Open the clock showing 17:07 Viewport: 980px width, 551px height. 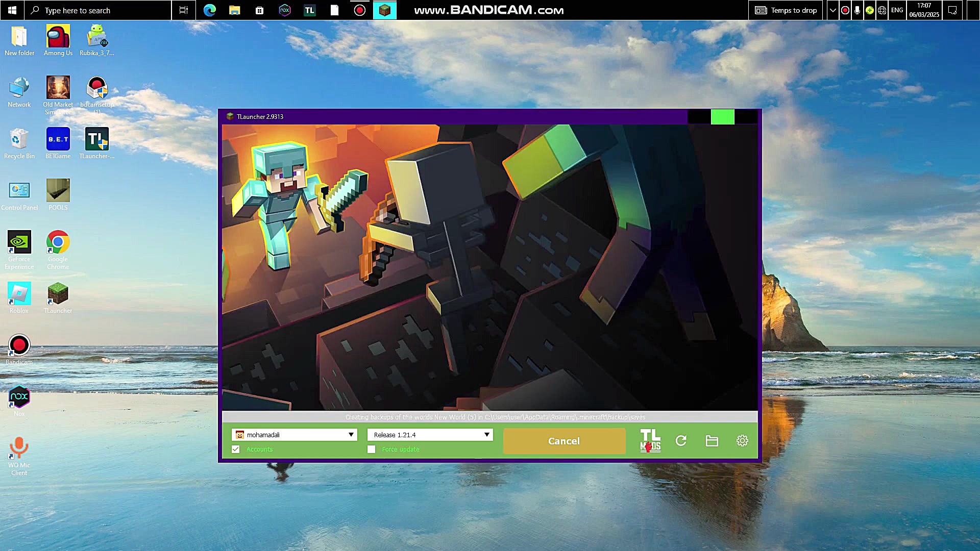pos(924,10)
